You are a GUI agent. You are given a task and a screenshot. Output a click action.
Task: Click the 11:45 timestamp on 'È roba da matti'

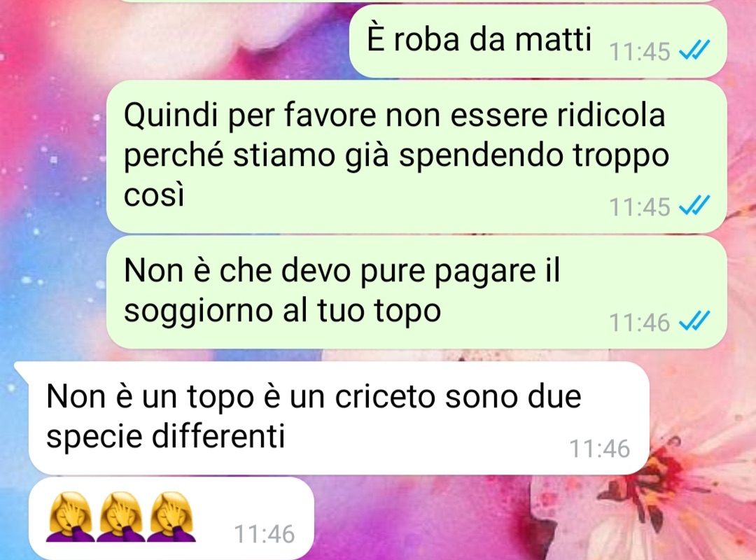[639, 52]
